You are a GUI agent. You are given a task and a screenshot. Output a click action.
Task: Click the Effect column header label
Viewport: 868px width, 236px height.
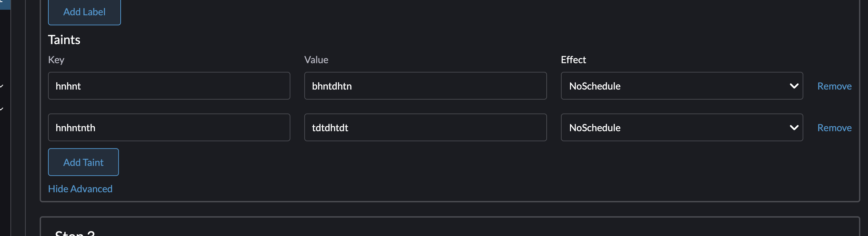(574, 59)
